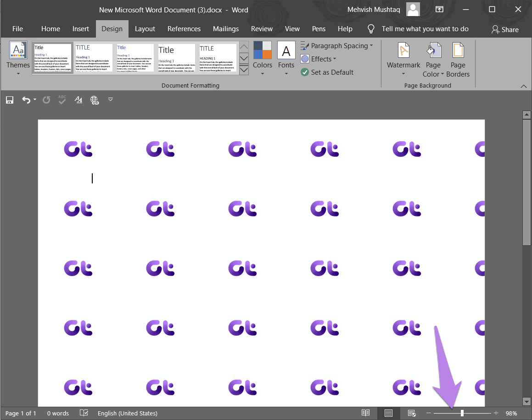Select the third style set with blue Title

135,58
